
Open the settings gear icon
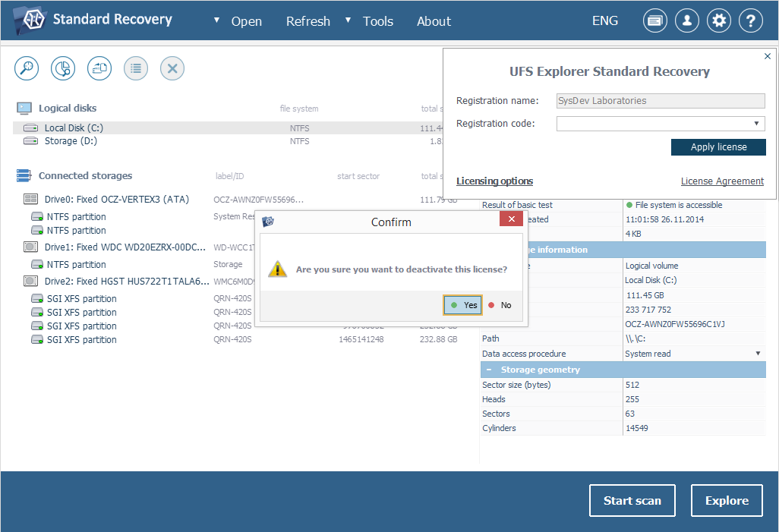point(719,20)
